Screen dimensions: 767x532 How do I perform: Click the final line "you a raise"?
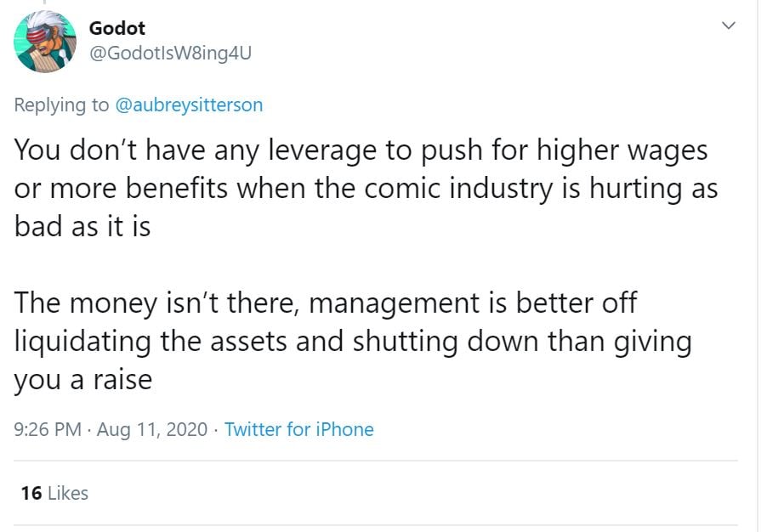pos(82,379)
